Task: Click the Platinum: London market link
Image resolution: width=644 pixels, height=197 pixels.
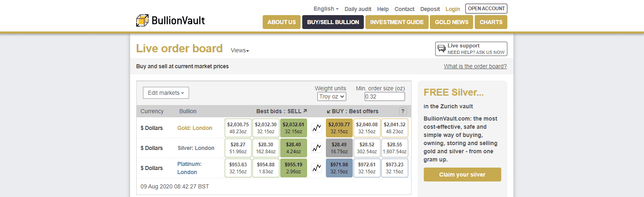Action: (189, 168)
